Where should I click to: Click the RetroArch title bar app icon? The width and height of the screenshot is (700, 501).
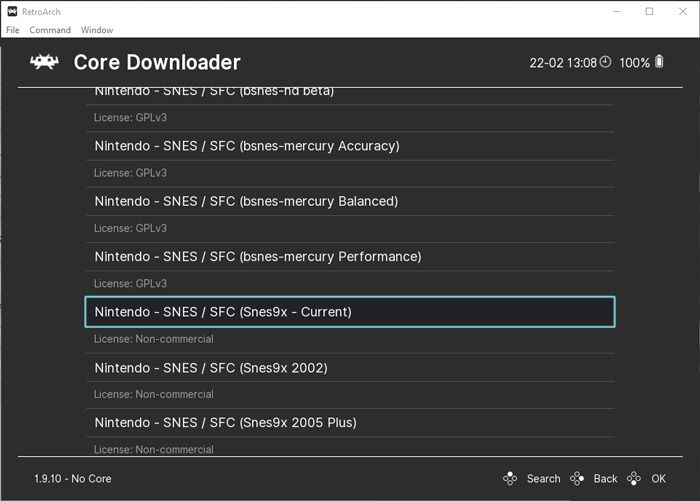pos(12,12)
